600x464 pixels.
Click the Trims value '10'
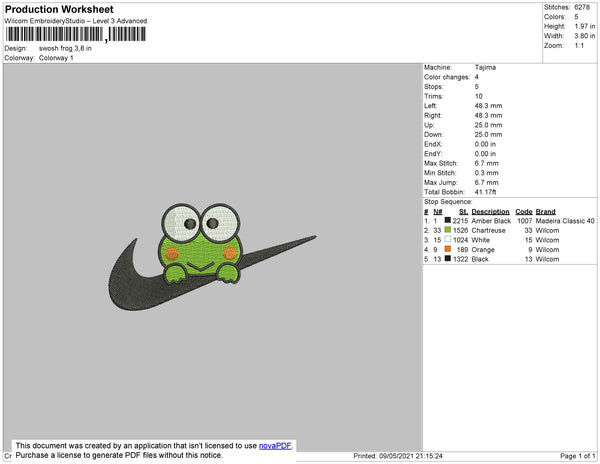(479, 96)
